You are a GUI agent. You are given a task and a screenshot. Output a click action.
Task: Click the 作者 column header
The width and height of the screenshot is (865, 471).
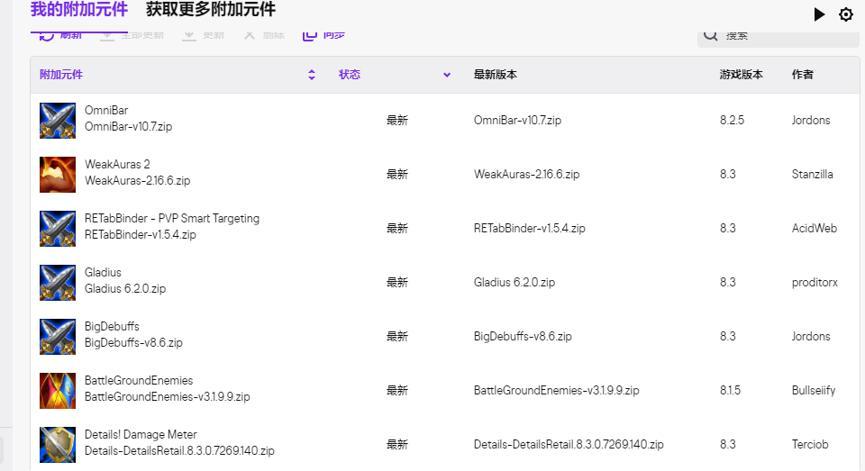click(x=802, y=74)
